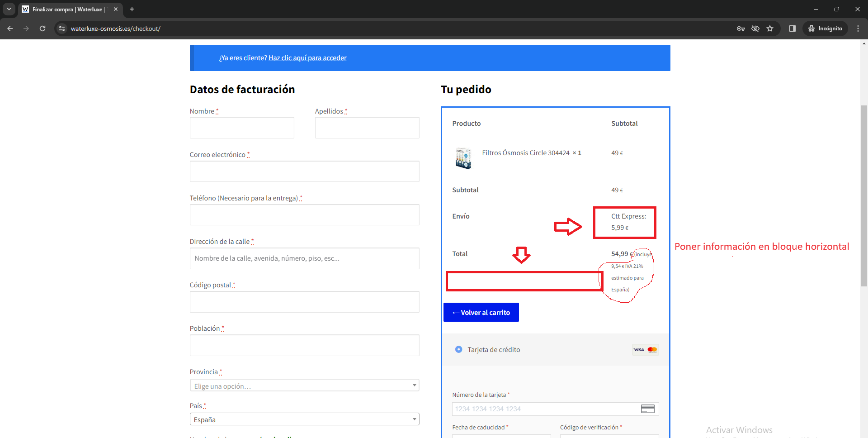Click the 'Haz clic aquí para acceder' link
The image size is (868, 438).
(x=307, y=58)
